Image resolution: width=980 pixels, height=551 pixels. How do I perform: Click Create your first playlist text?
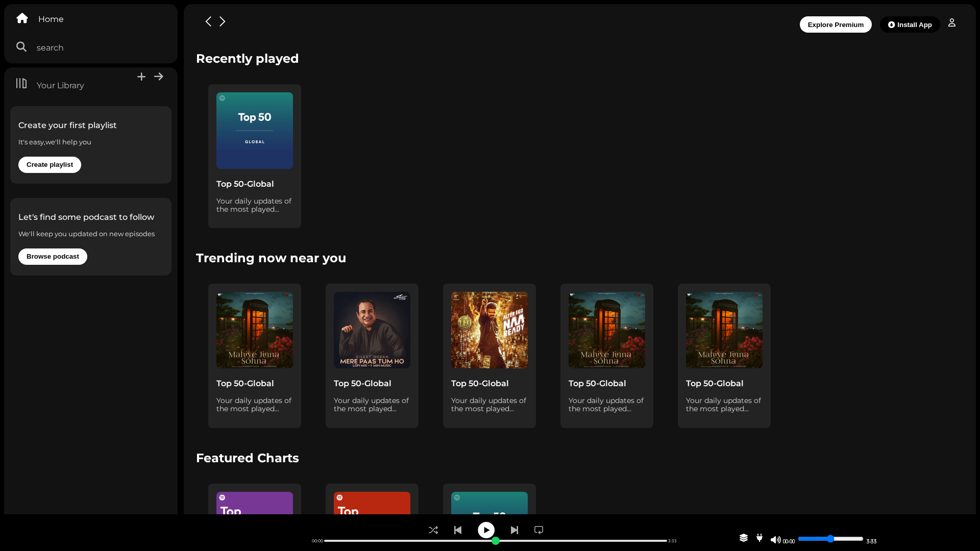click(67, 126)
